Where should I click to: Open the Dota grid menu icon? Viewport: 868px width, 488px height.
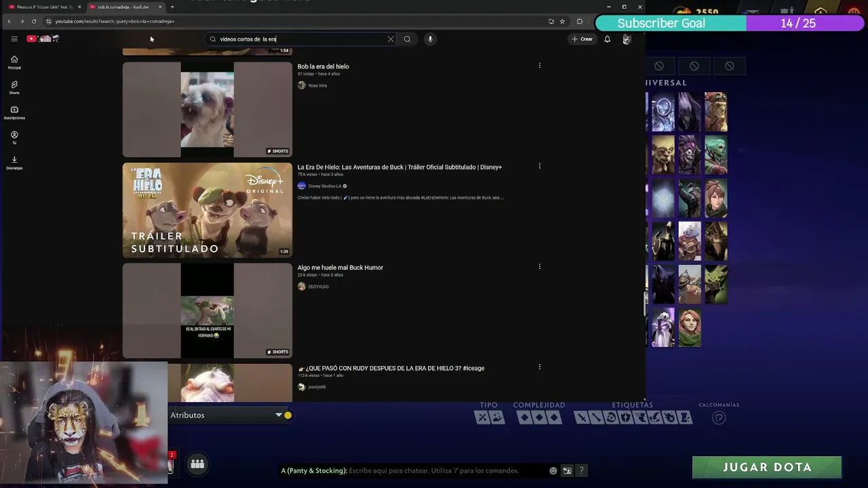(197, 464)
